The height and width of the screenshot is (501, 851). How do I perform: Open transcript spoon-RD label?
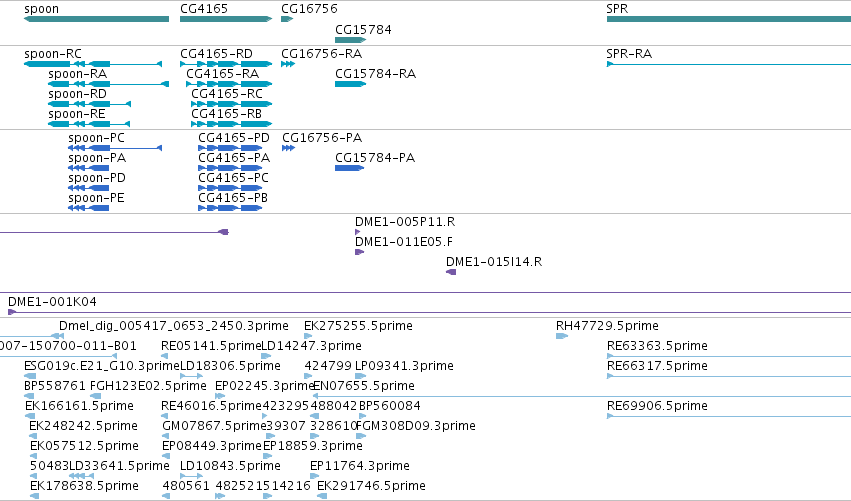coord(78,94)
